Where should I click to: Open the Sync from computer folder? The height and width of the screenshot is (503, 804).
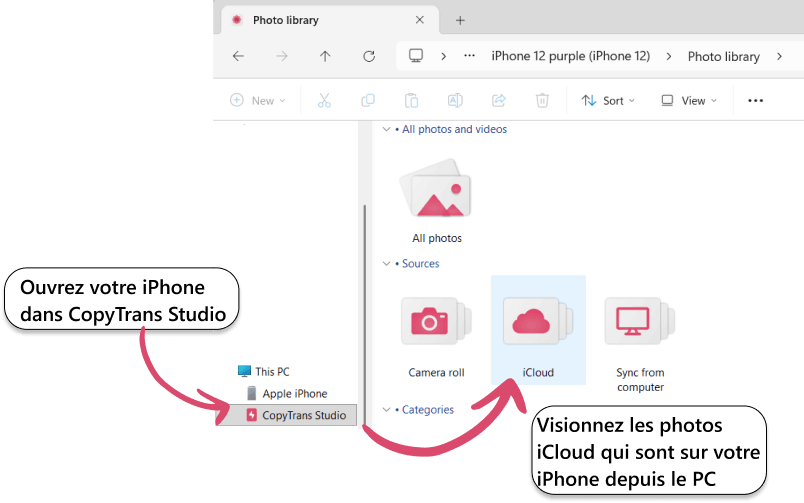[x=640, y=344]
